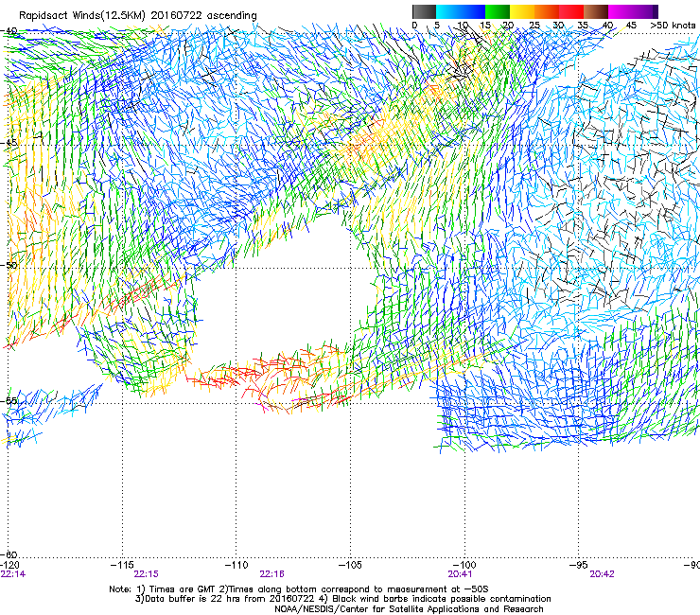
Task: Click the magenta 40-45 knots legend swatch
Action: pyautogui.click(x=621, y=11)
